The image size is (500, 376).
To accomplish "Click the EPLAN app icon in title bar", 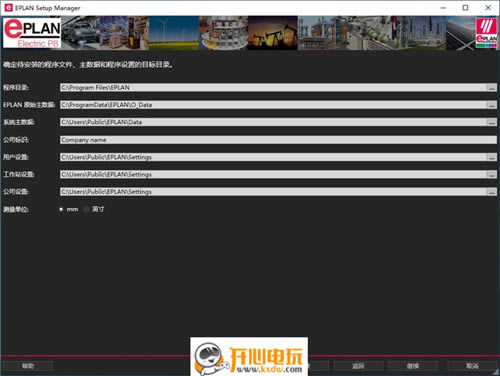I will coord(8,8).
